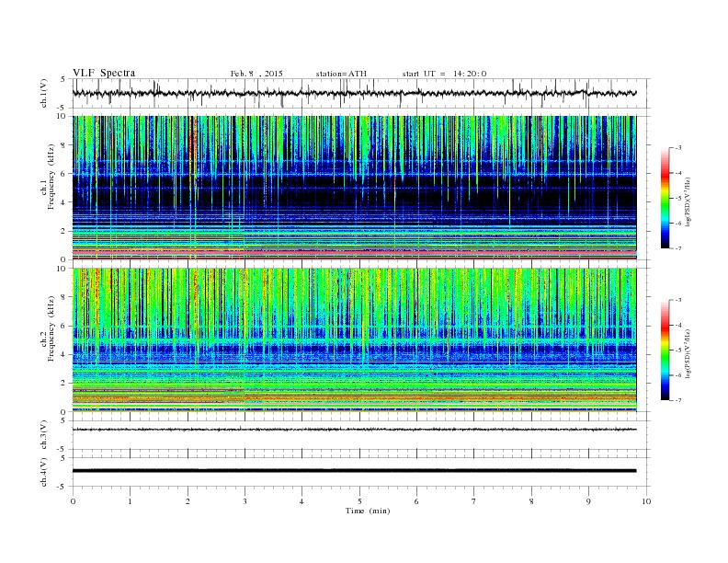Click the 'Time (min)' axis label
The width and height of the screenshot is (728, 563).
368,511
